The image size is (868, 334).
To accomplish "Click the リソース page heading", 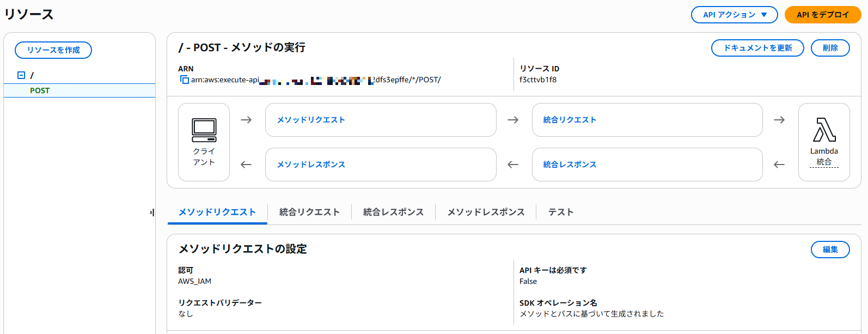I will click(29, 14).
